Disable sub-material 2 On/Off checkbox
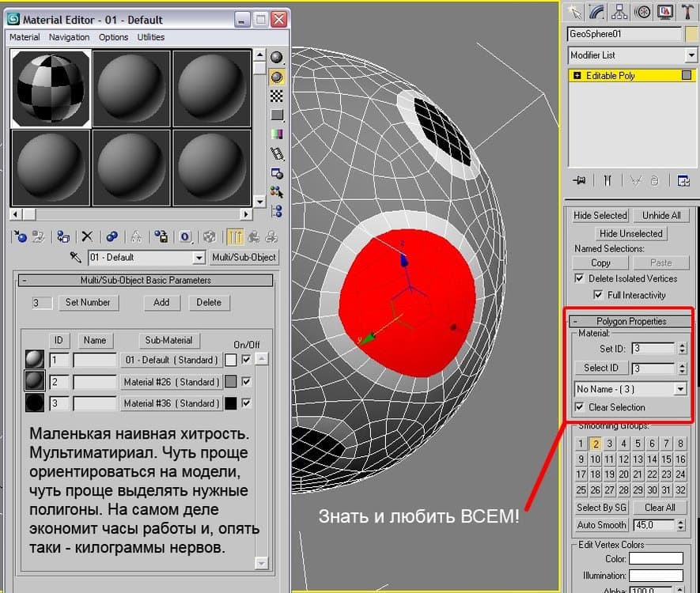Screen dimensions: 700x593 pos(248,382)
